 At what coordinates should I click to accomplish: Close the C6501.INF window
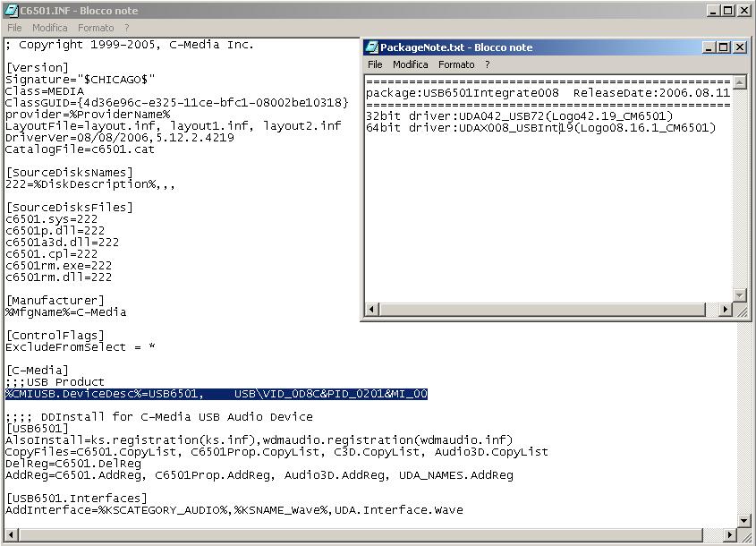(x=744, y=10)
